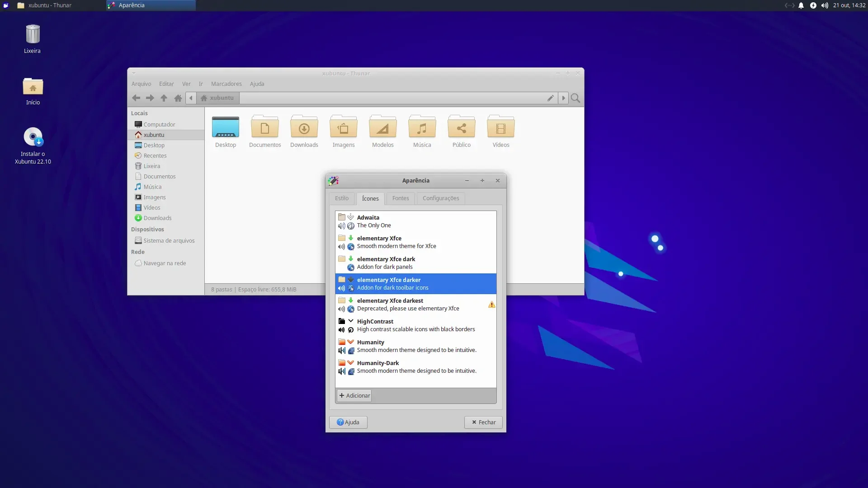The image size is (868, 488).
Task: Open the Imagens folder icon in main view
Action: click(x=344, y=126)
